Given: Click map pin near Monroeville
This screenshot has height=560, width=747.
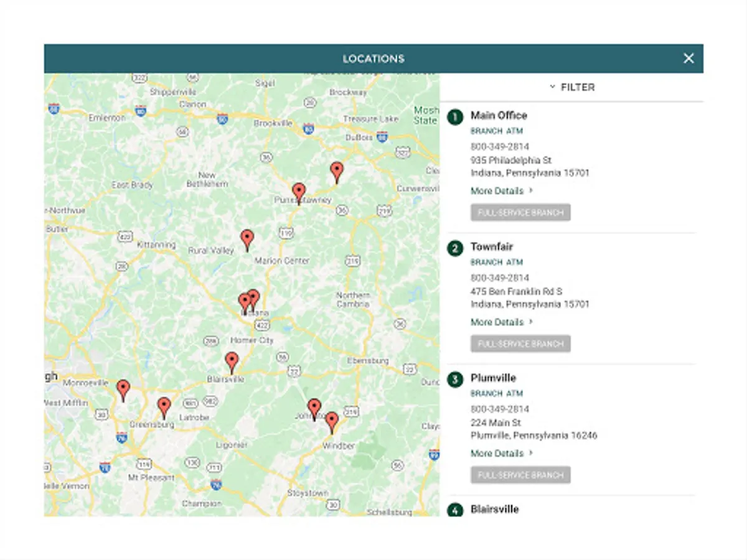Looking at the screenshot, I should coord(123,390).
